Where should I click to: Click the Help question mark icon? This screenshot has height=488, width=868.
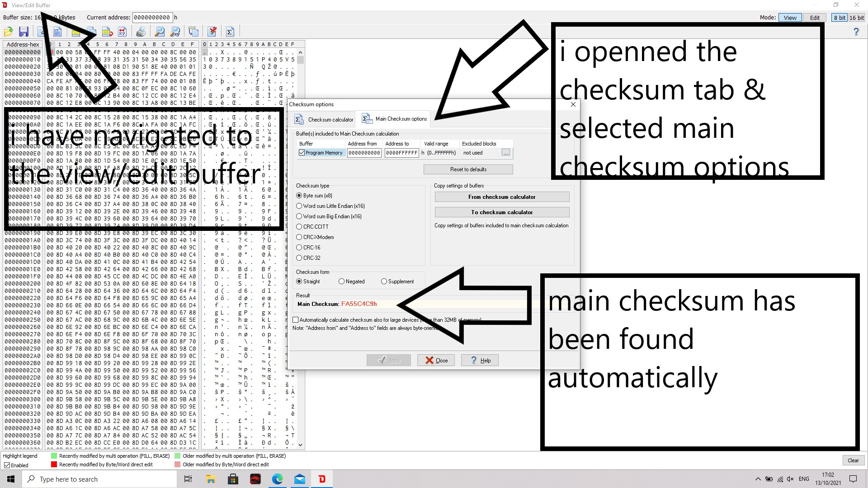click(x=856, y=32)
